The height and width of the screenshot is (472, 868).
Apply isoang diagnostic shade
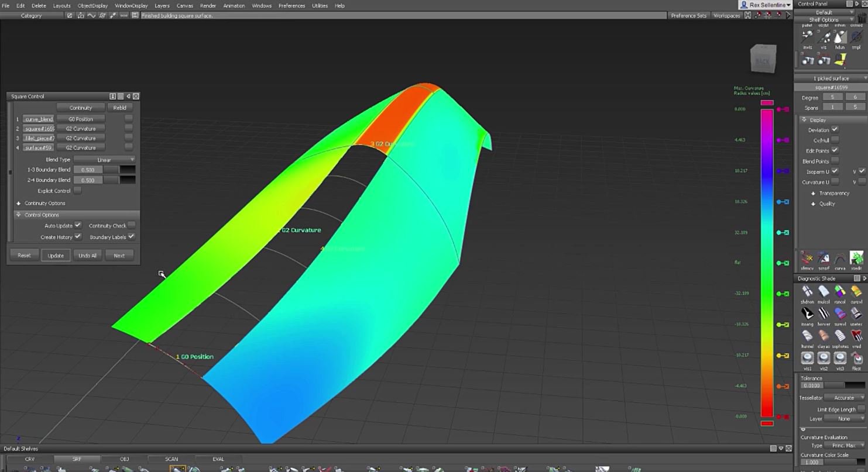[807, 314]
